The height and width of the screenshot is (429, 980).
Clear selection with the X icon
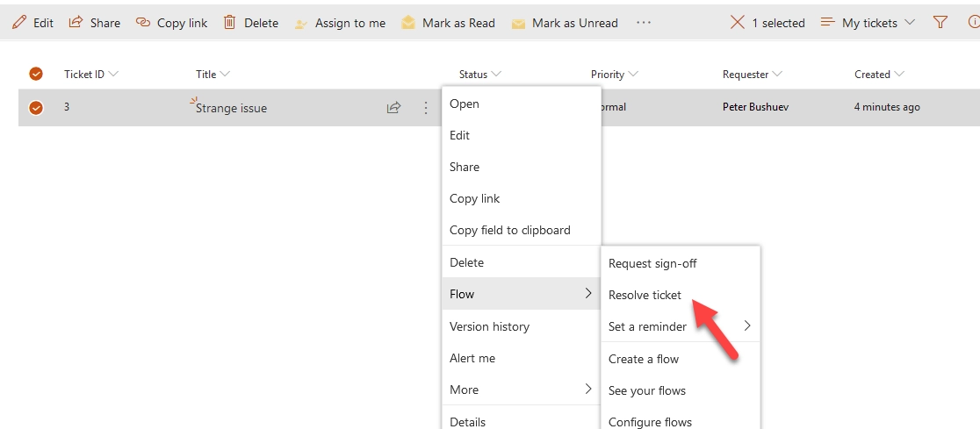pos(738,23)
